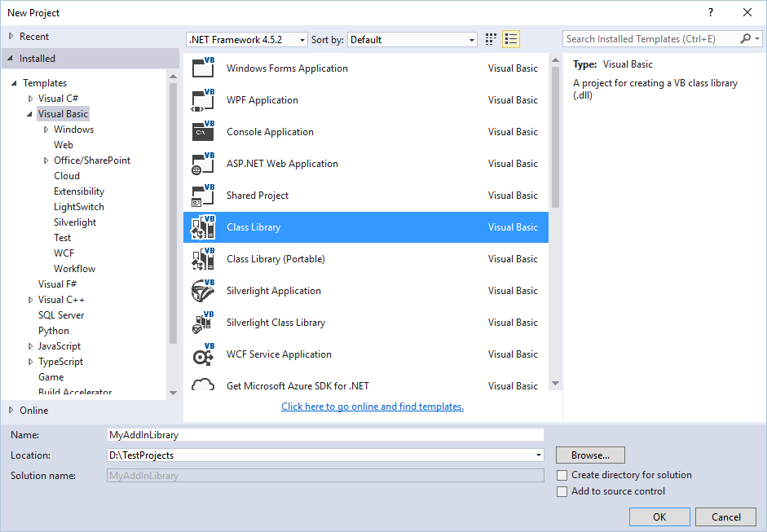The height and width of the screenshot is (532, 767).
Task: Click the Windows Forms Application template icon
Action: point(203,68)
